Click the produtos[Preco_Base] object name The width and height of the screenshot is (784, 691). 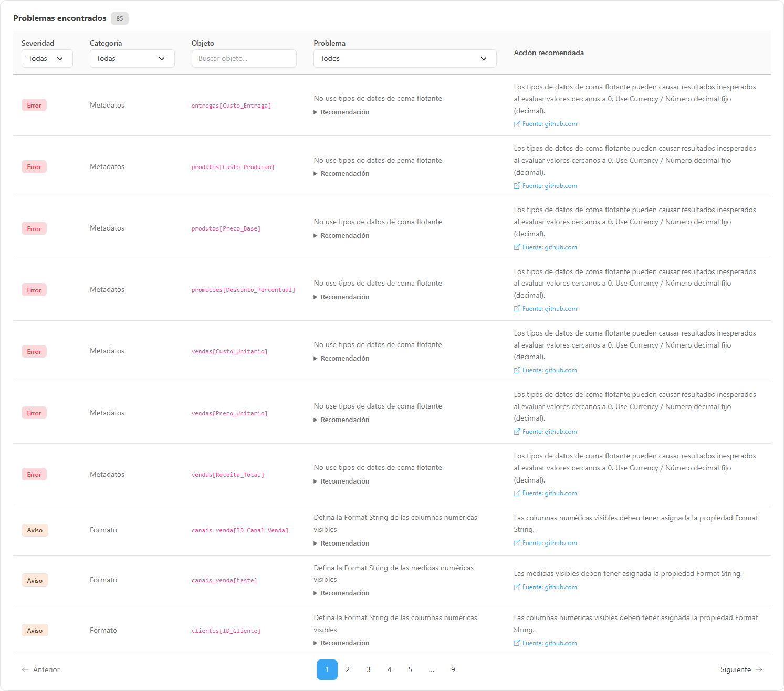[x=226, y=228]
